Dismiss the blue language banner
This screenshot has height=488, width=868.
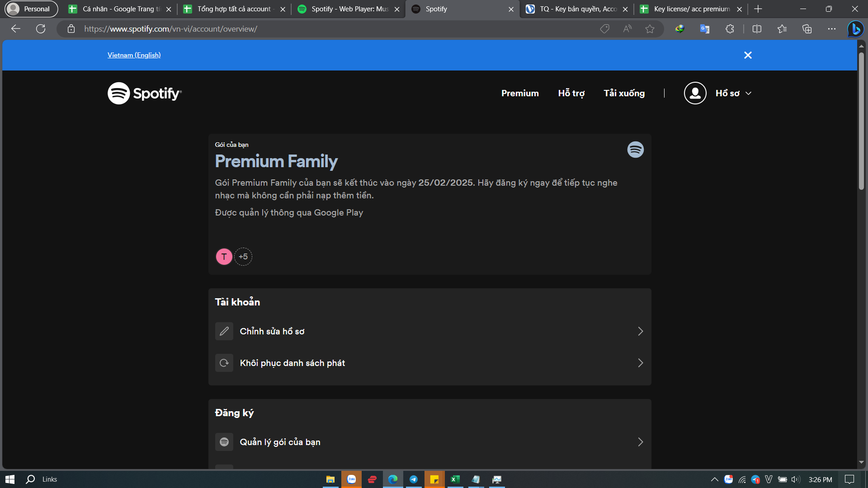pos(748,55)
